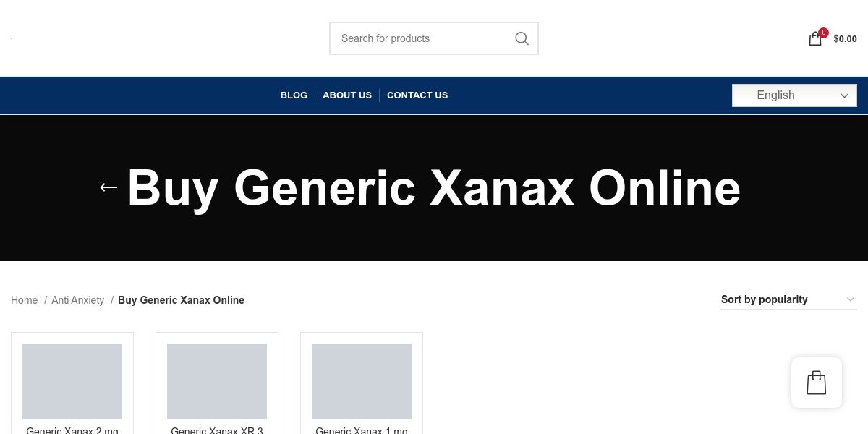
Task: Click the language dropdown chevron arrow
Action: pyautogui.click(x=844, y=95)
